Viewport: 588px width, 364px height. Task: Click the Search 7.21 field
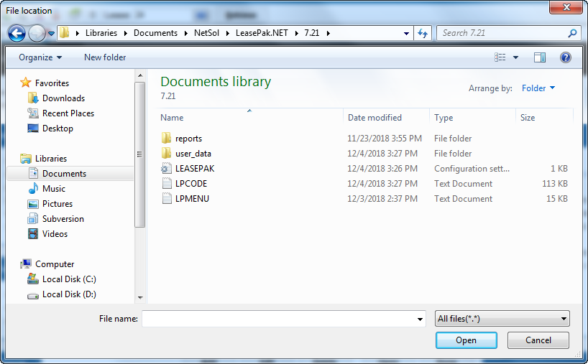pyautogui.click(x=502, y=33)
